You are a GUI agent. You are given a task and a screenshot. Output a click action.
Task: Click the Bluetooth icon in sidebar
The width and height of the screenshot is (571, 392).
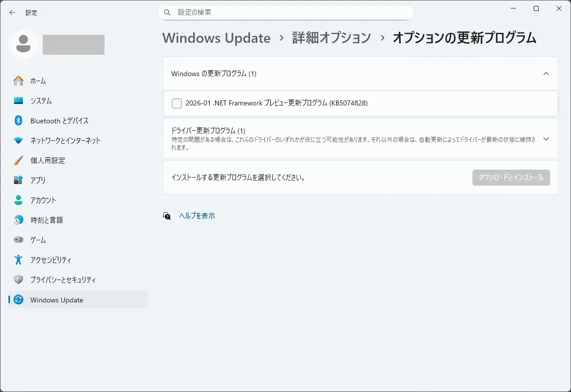point(18,120)
